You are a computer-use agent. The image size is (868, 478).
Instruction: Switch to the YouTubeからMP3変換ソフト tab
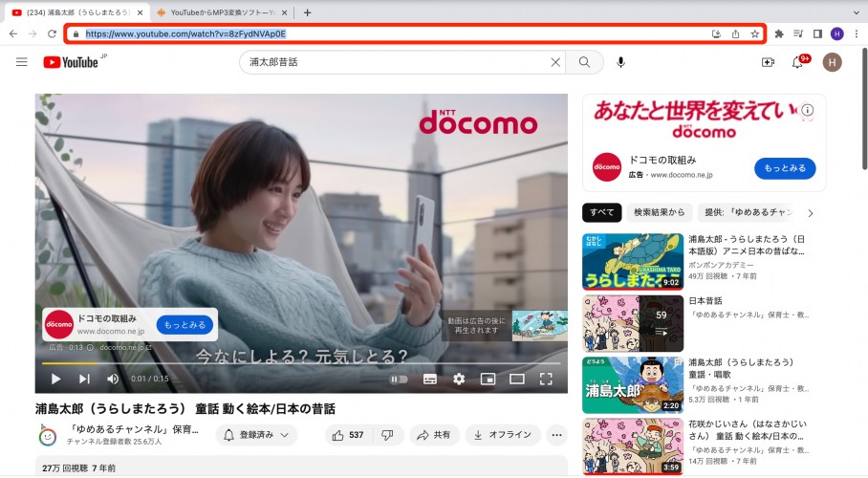[223, 12]
